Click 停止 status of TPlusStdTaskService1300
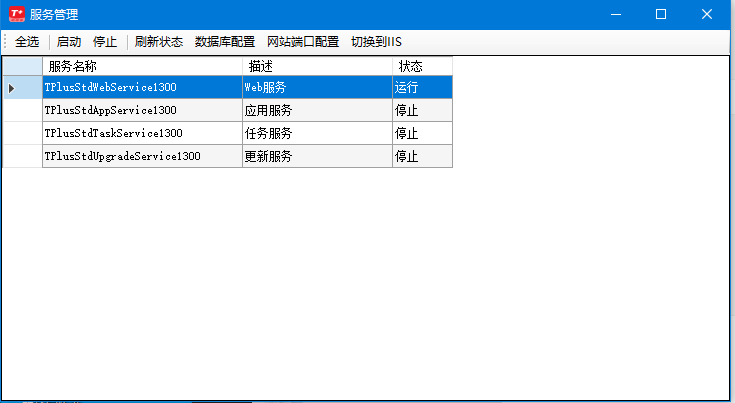The height and width of the screenshot is (403, 735). [422, 133]
